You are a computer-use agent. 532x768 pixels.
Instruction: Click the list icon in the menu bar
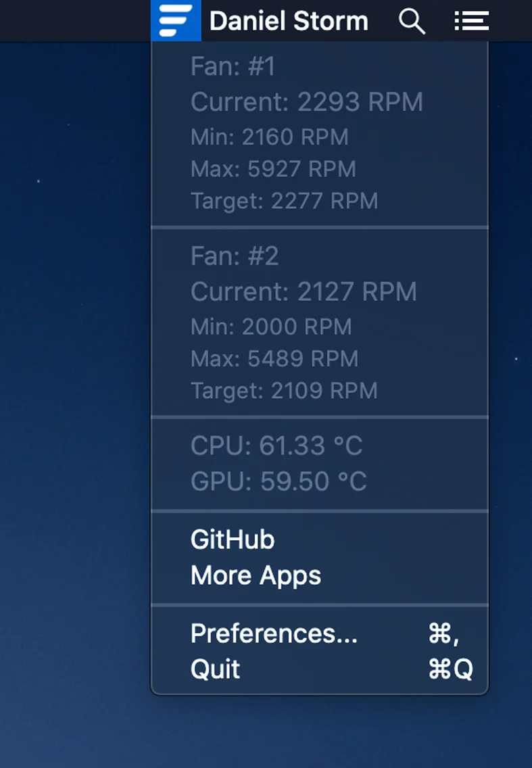[471, 21]
